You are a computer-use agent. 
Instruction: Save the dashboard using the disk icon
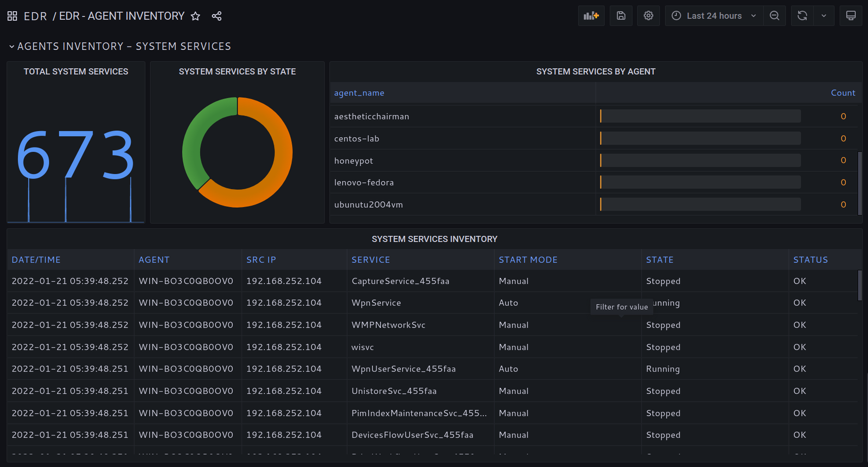pyautogui.click(x=621, y=16)
